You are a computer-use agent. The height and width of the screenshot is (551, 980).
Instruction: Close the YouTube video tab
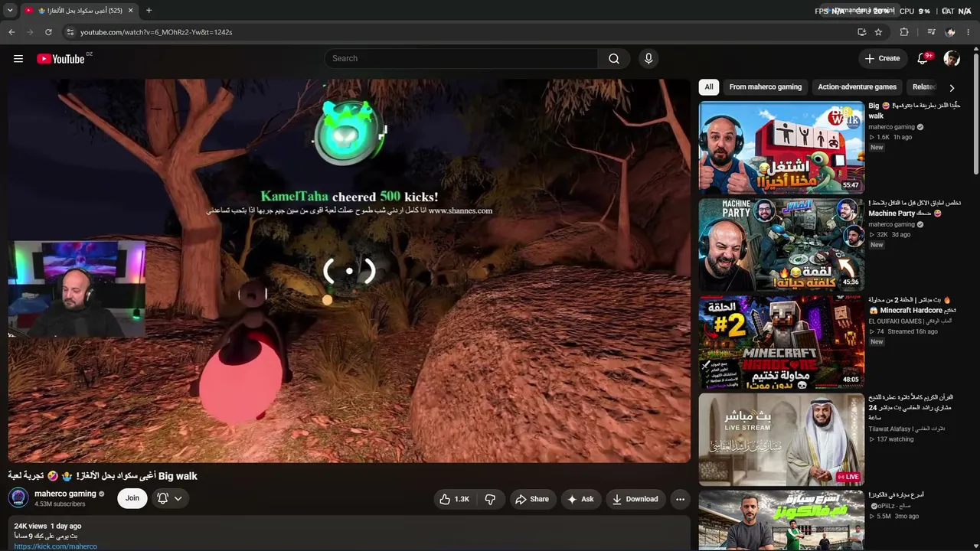(130, 11)
